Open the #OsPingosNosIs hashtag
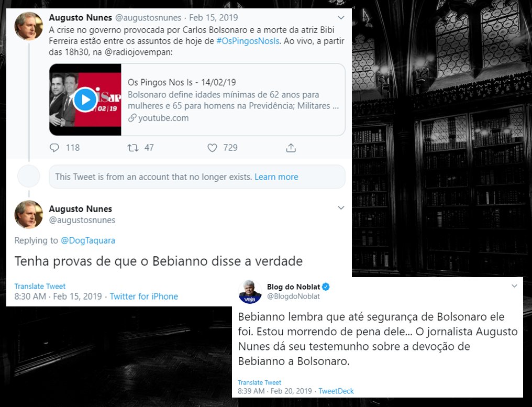Viewport: 532px width, 407px height. pos(248,41)
